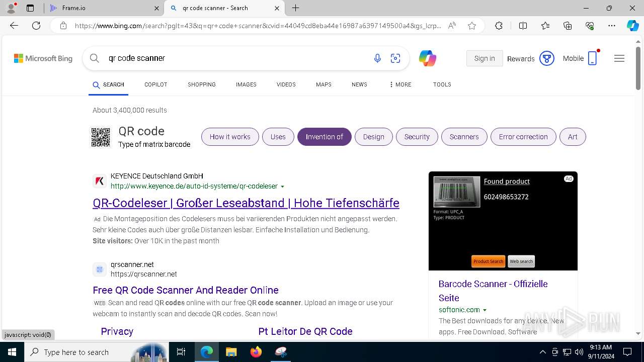Viewport: 644px width, 362px height.
Task: Open the Extensions puzzle icon
Action: click(x=499, y=26)
